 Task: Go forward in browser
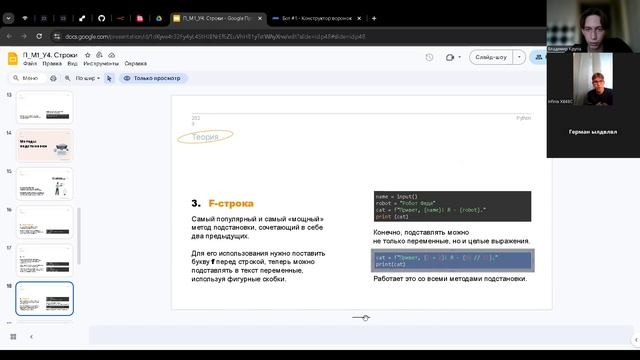[x=24, y=36]
